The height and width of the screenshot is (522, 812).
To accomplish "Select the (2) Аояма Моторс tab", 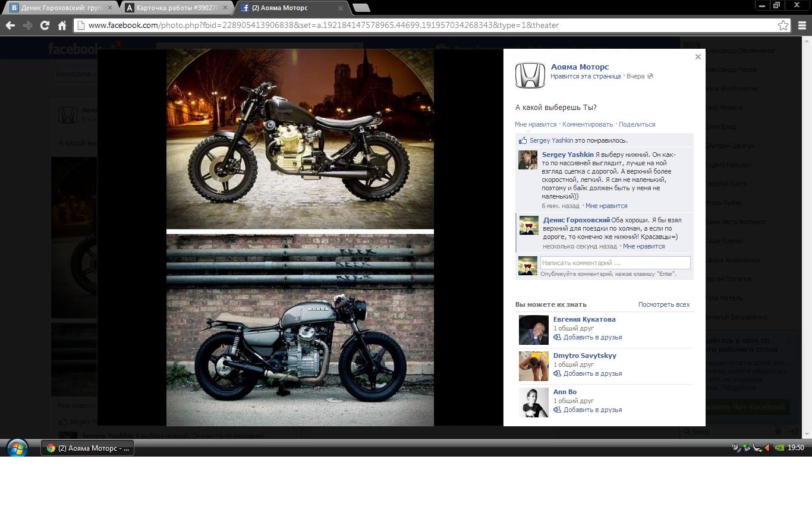I will [291, 8].
